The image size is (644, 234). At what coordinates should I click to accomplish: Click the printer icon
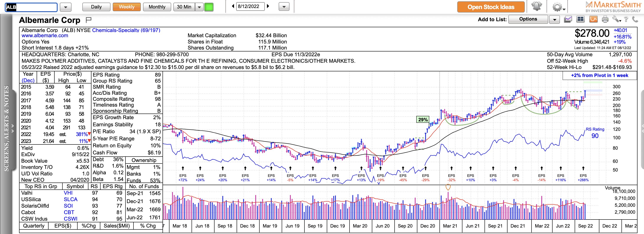(605, 19)
